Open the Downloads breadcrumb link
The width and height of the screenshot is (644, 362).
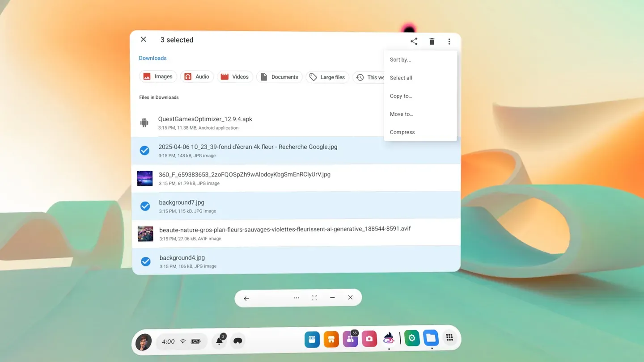153,58
